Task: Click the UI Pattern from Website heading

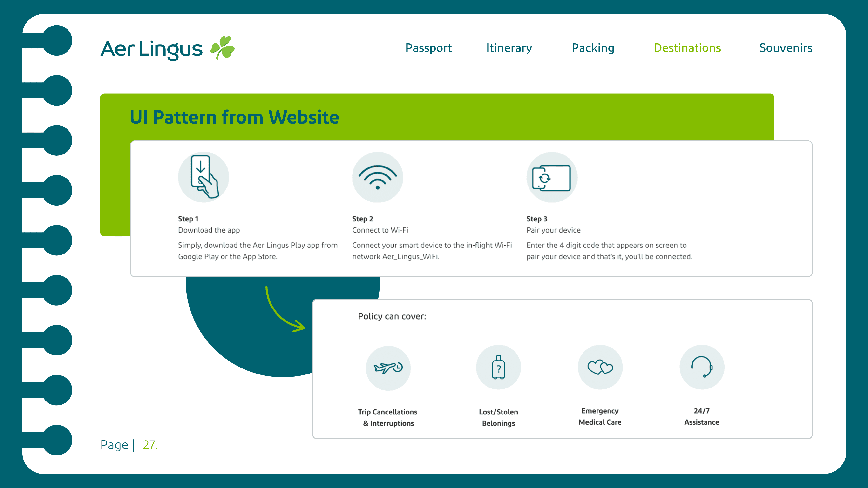Action: pos(234,117)
